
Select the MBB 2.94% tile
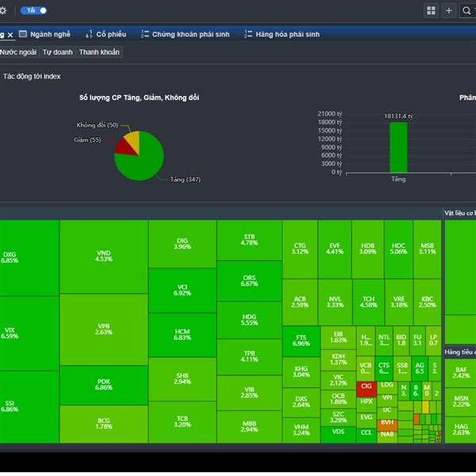[x=249, y=427]
